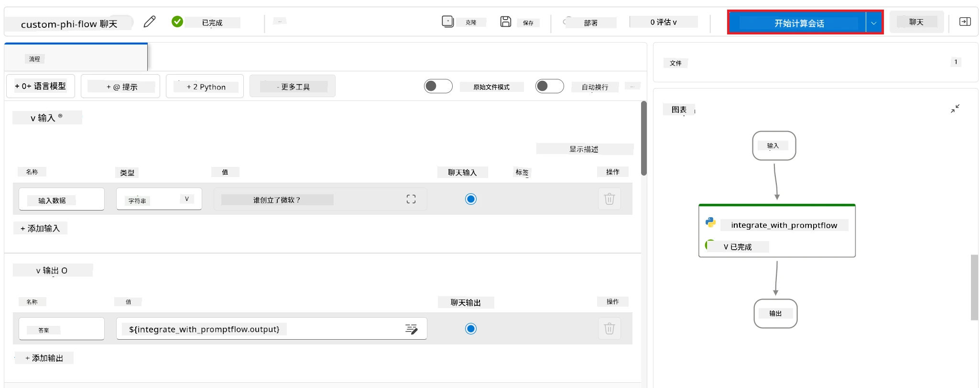Viewport: 980px width, 388px height.
Task: Click the flow editor vertical scrollbar
Action: tap(644, 139)
